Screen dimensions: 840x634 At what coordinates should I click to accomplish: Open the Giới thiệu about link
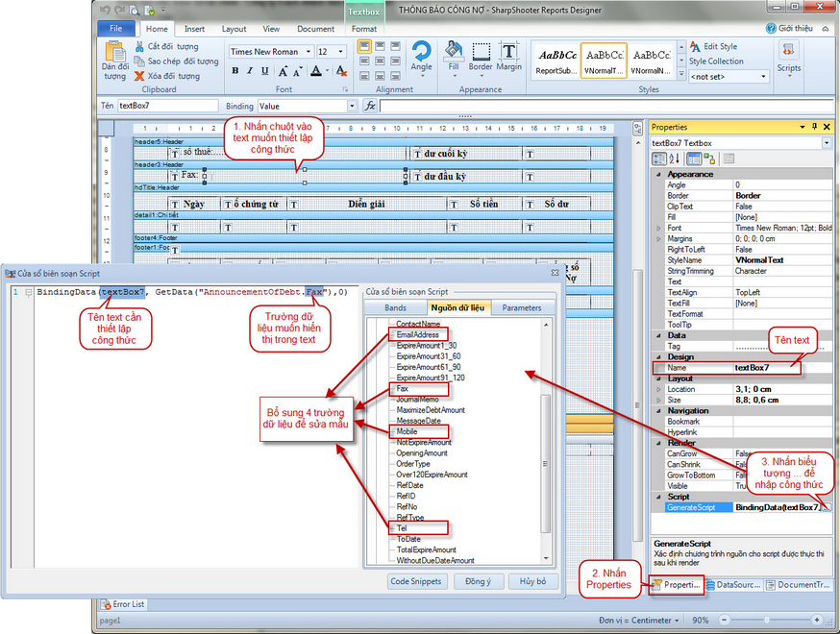pyautogui.click(x=790, y=29)
